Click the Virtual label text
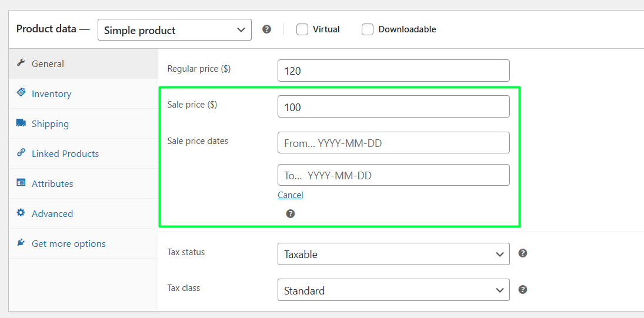 [x=326, y=29]
